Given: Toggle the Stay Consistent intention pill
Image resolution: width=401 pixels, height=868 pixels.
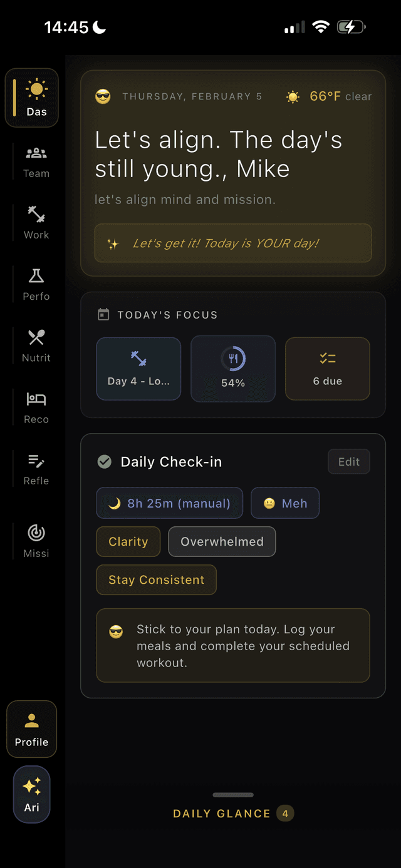Looking at the screenshot, I should tap(156, 580).
